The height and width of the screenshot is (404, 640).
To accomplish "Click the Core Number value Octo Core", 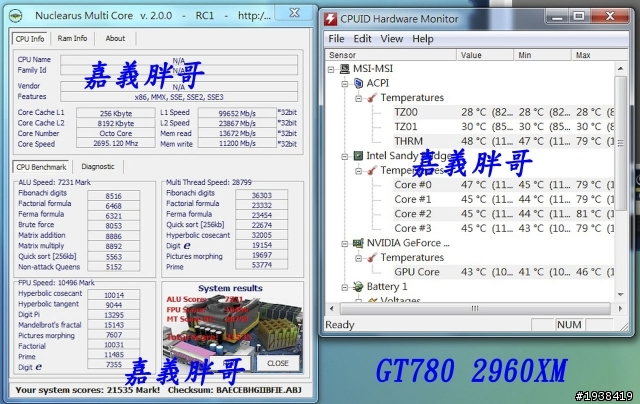I will [116, 133].
